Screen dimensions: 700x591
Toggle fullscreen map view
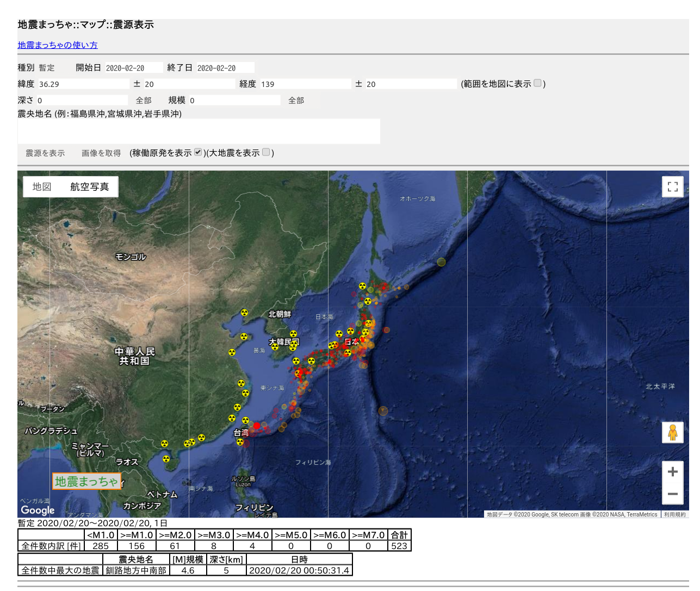(672, 186)
